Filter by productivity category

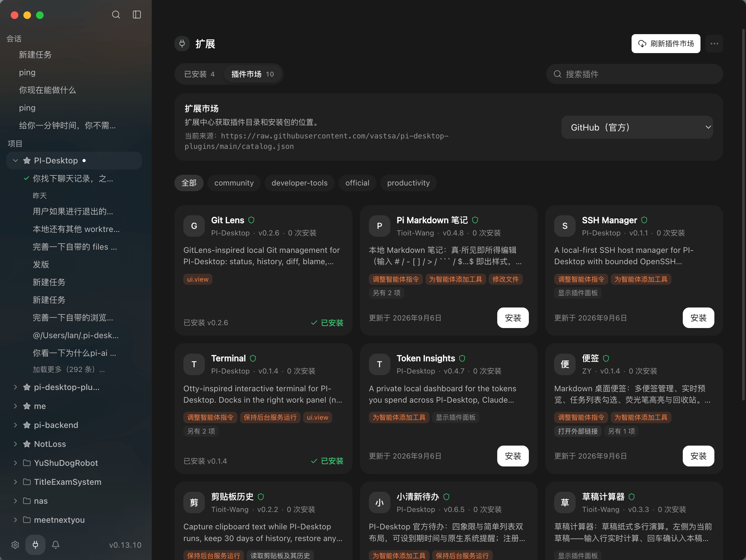pyautogui.click(x=408, y=183)
